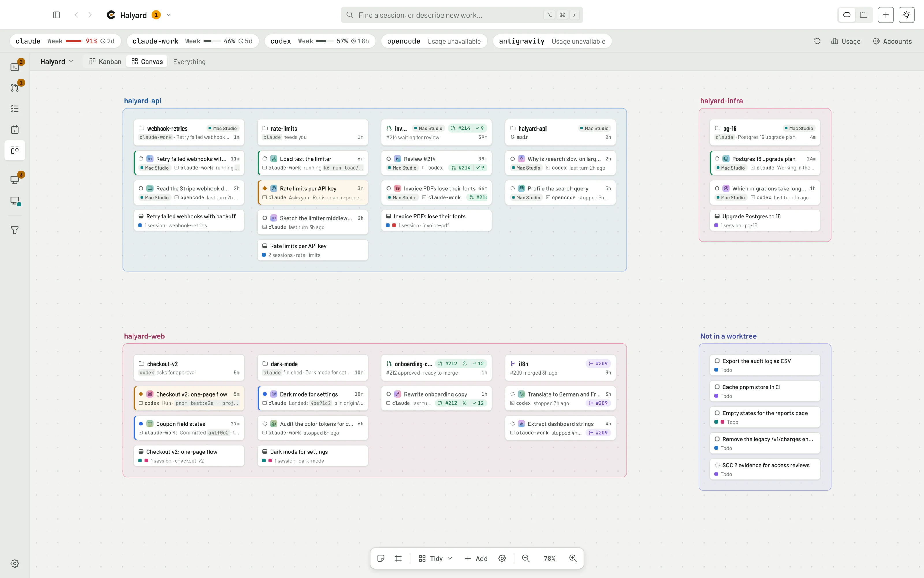Toggle the left sidebar panel icon
Viewport: 924px width, 578px height.
click(x=57, y=15)
